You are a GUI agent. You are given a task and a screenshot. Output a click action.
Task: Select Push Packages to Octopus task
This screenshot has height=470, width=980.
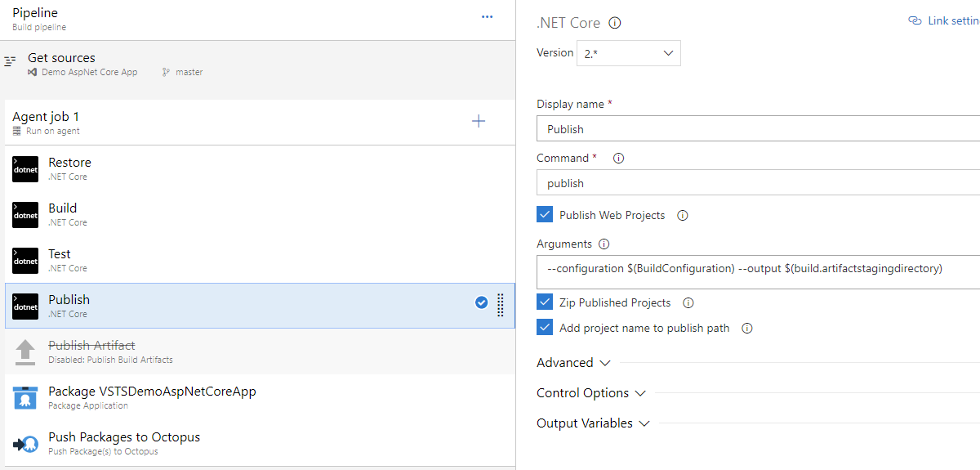coord(260,444)
